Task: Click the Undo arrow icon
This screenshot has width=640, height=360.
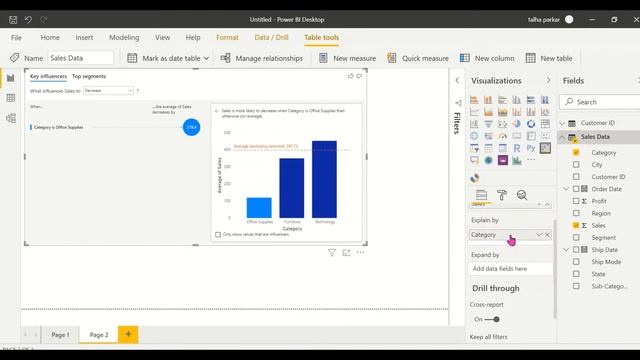Action: click(28, 20)
